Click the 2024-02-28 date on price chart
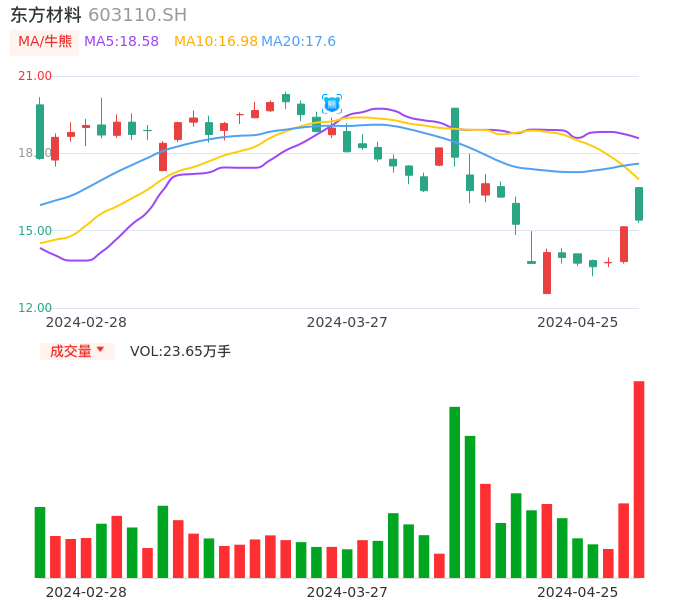The image size is (686, 606). click(86, 322)
